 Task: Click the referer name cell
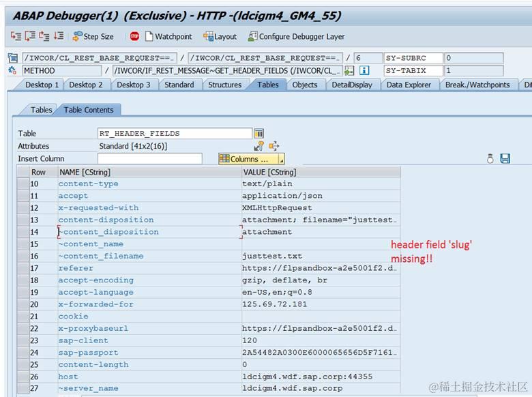149,268
